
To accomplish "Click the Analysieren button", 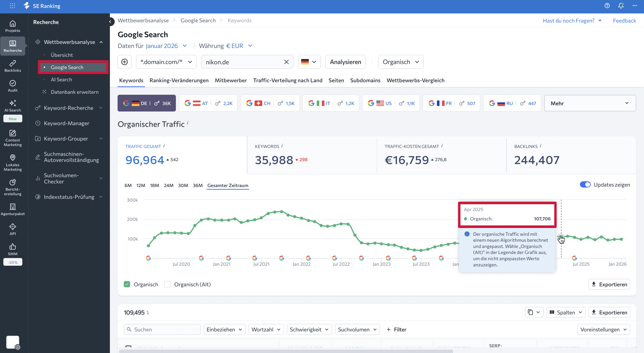I will pyautogui.click(x=345, y=62).
